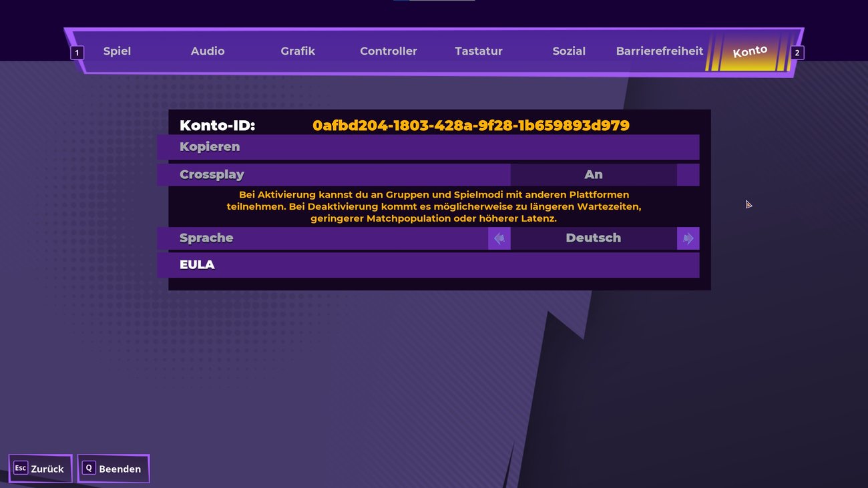This screenshot has height=488, width=868.
Task: Click the next-language arrow icon after Deutsch
Action: coord(688,238)
